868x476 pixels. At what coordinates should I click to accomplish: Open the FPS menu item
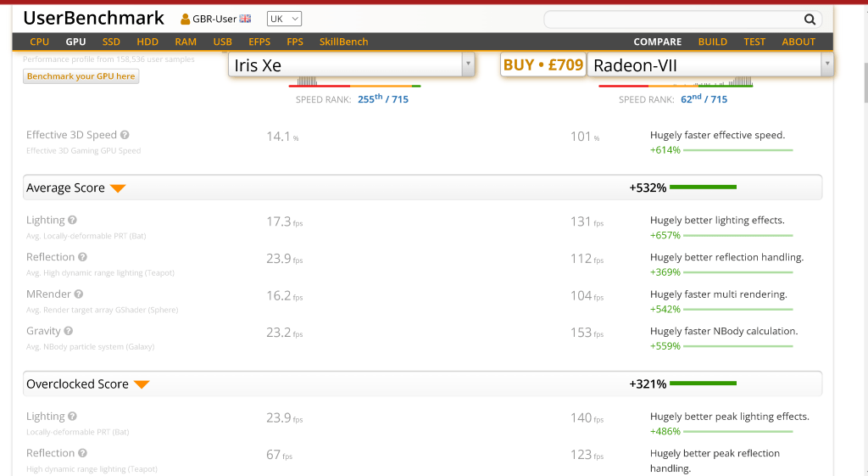point(295,42)
